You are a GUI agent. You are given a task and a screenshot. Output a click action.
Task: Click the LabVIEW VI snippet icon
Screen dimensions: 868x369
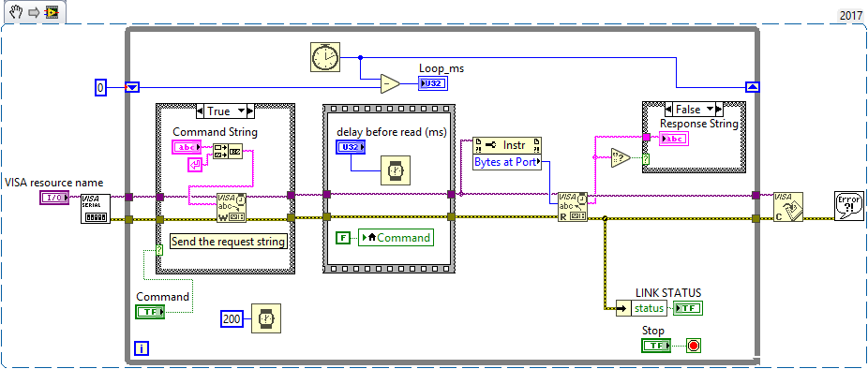52,11
